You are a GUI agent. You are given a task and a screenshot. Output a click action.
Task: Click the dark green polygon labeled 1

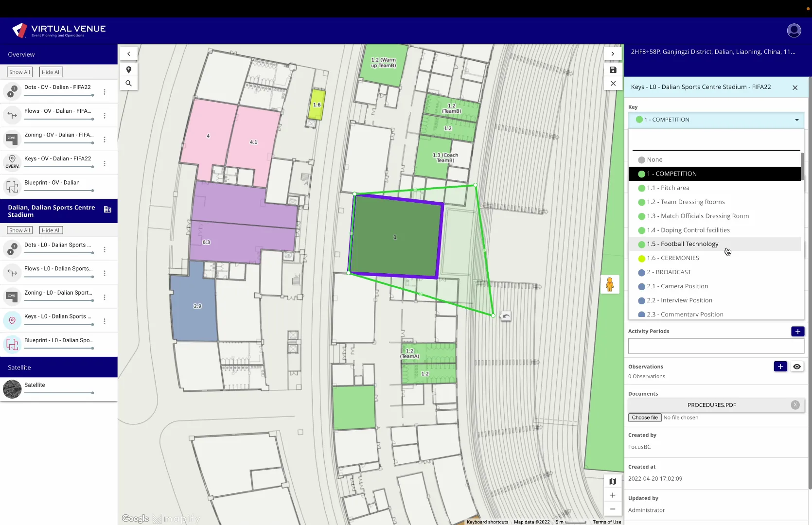coord(395,237)
